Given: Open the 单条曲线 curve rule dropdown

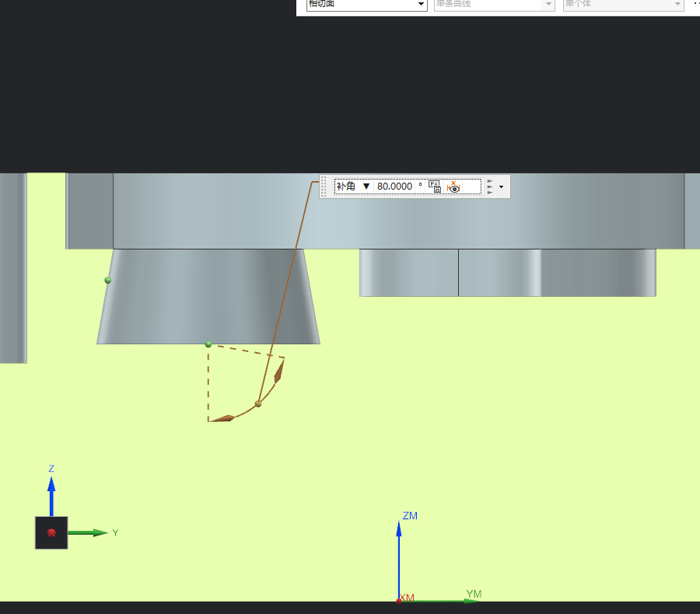Looking at the screenshot, I should (x=494, y=5).
